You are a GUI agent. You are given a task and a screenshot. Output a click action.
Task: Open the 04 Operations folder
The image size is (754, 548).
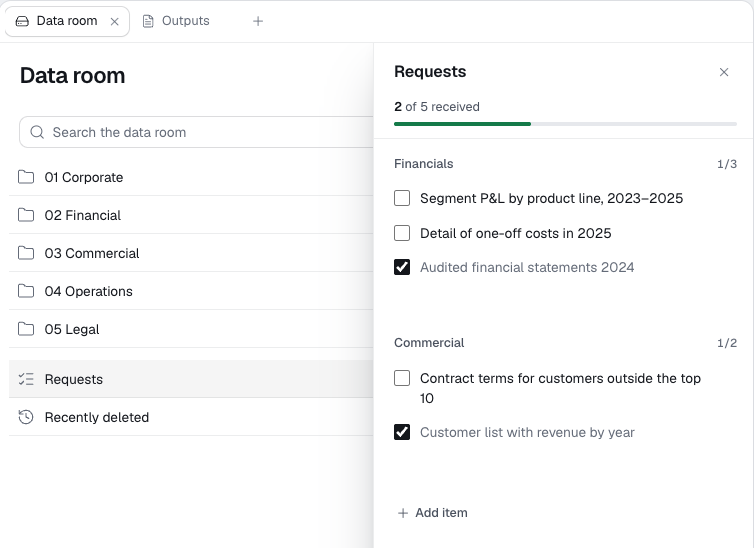coord(191,291)
